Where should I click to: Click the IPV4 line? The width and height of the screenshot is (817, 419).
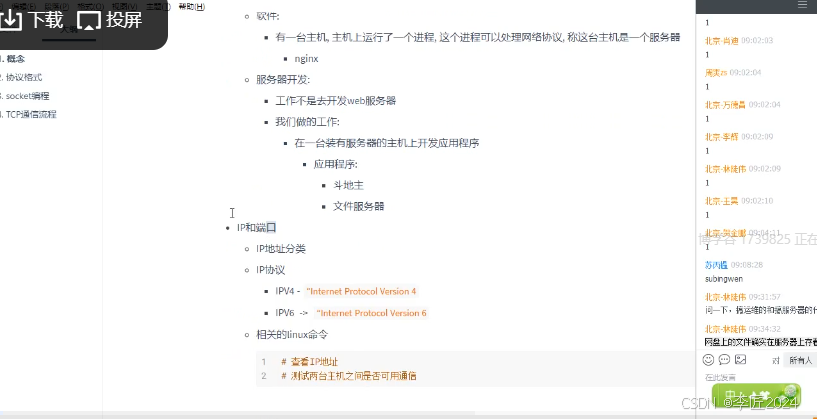(346, 291)
